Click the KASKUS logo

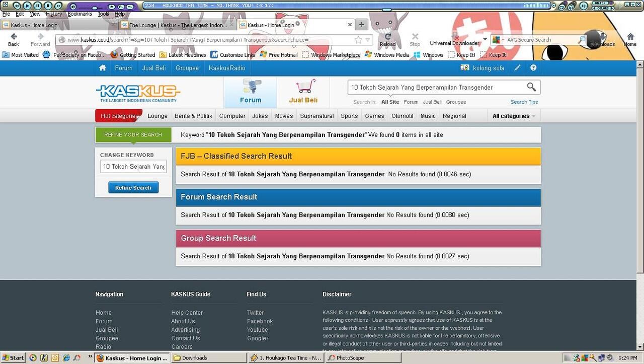click(138, 93)
